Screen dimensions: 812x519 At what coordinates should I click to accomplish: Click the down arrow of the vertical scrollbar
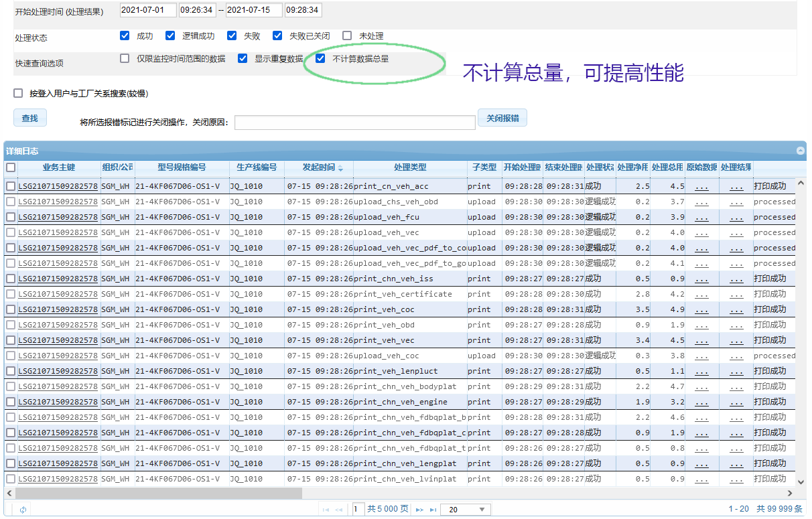(x=801, y=481)
